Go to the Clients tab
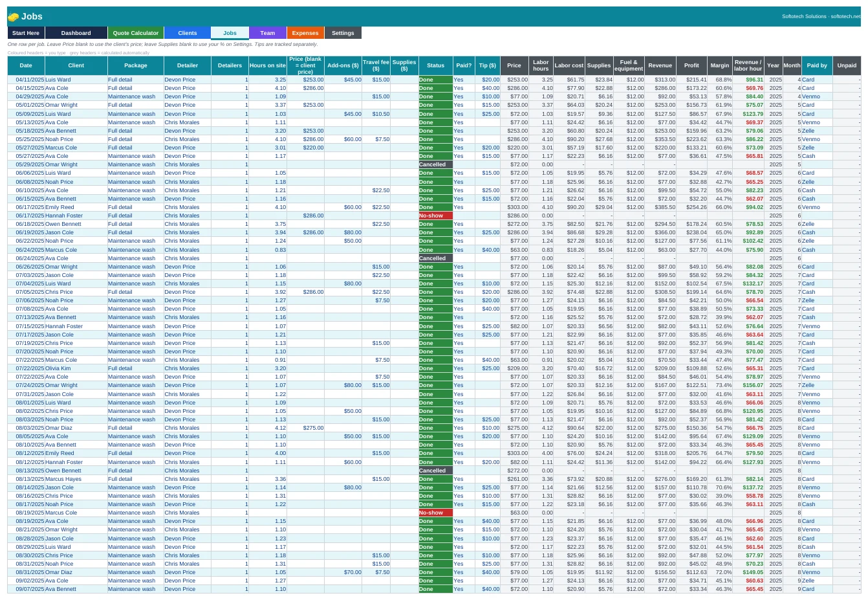868x600 pixels. pos(188,33)
